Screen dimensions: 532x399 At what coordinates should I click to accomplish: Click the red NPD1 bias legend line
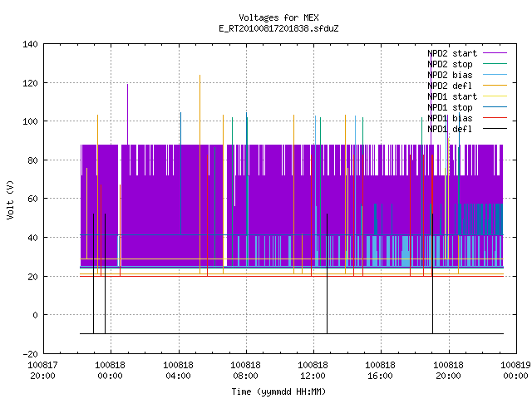(495, 118)
